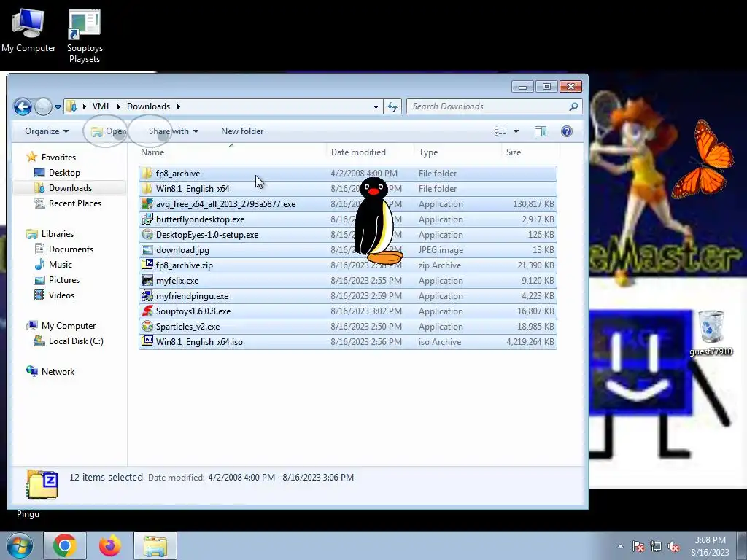Viewport: 747px width, 560px height.
Task: Sort files by the Date modified column
Action: pos(370,152)
